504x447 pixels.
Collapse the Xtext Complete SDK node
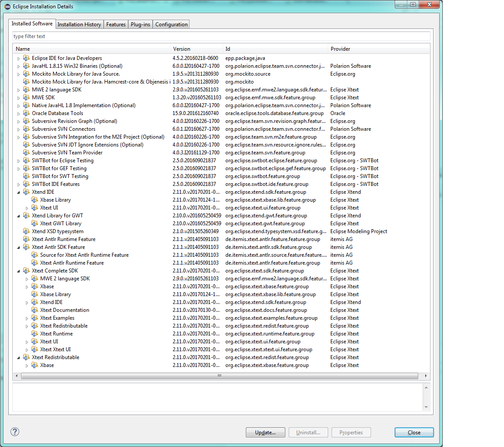[18, 271]
